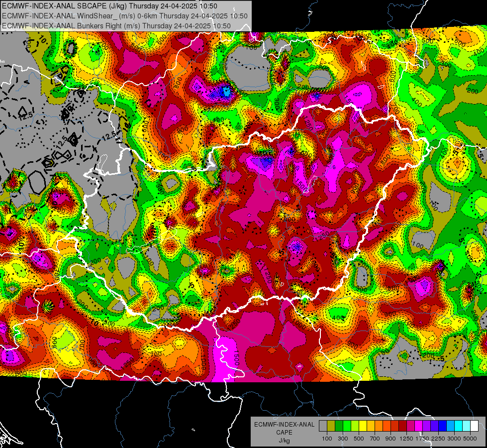487x448 pixels.
Task: Click the amber legend swatch above 700
Action: [x=371, y=426]
